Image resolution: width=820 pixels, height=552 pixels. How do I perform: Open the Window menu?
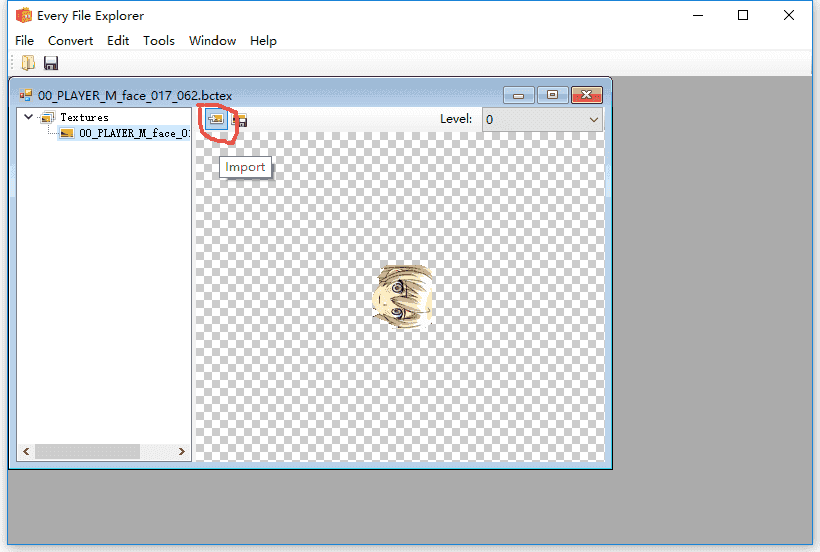tap(212, 41)
